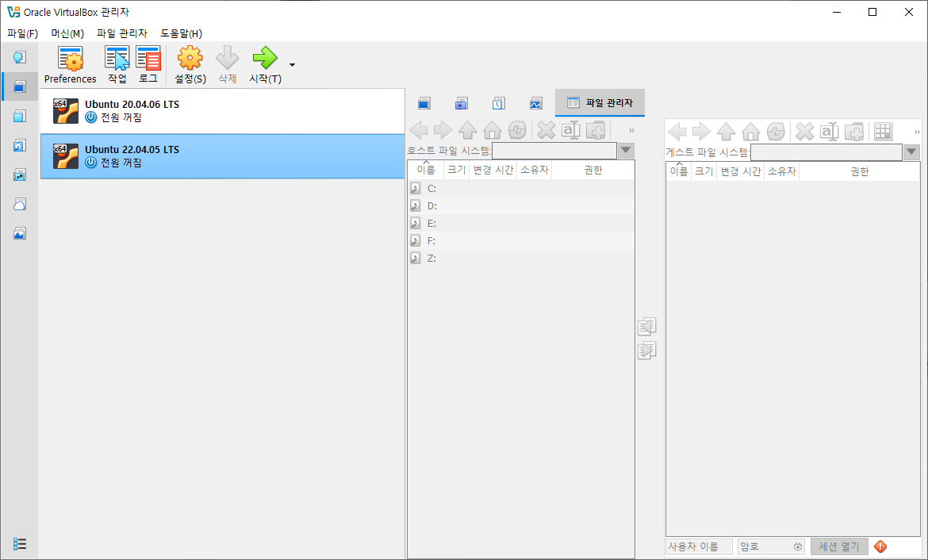This screenshot has width=928, height=560.
Task: Open the 파일(F) menu
Action: 22,34
